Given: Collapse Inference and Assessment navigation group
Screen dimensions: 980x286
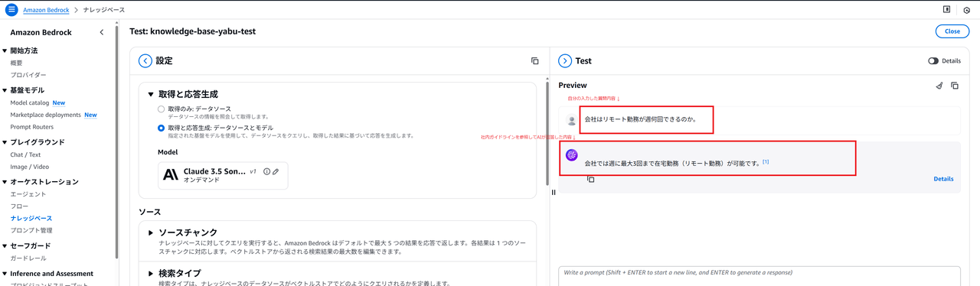Looking at the screenshot, I should (4, 274).
